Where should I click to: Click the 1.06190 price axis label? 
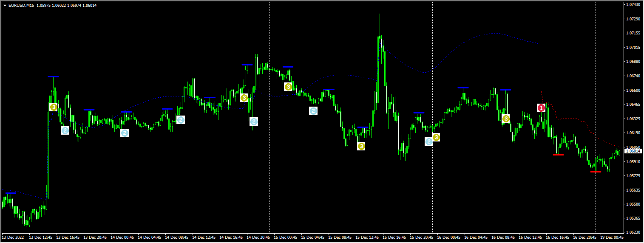[x=633, y=133]
